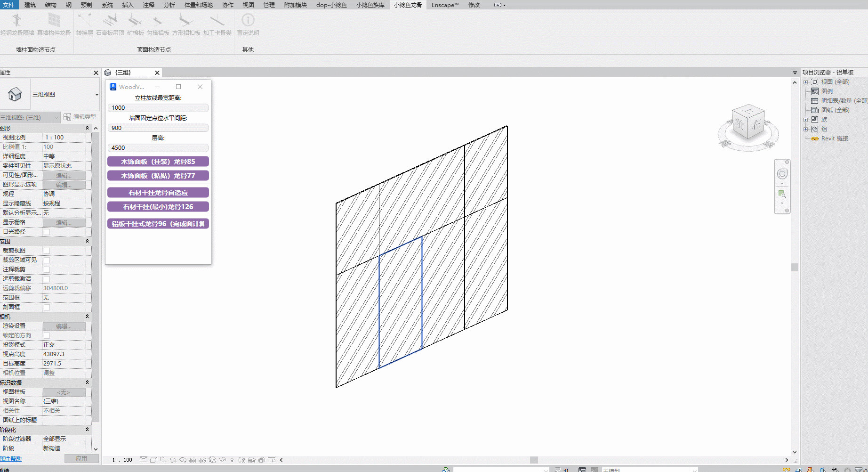
Task: Expand the 视图 (全部) tree node
Action: 805,82
